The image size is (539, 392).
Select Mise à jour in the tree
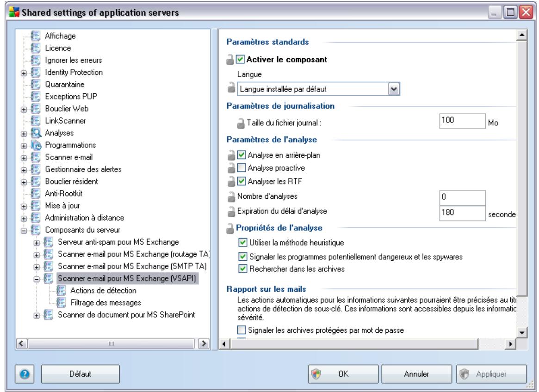pos(62,205)
